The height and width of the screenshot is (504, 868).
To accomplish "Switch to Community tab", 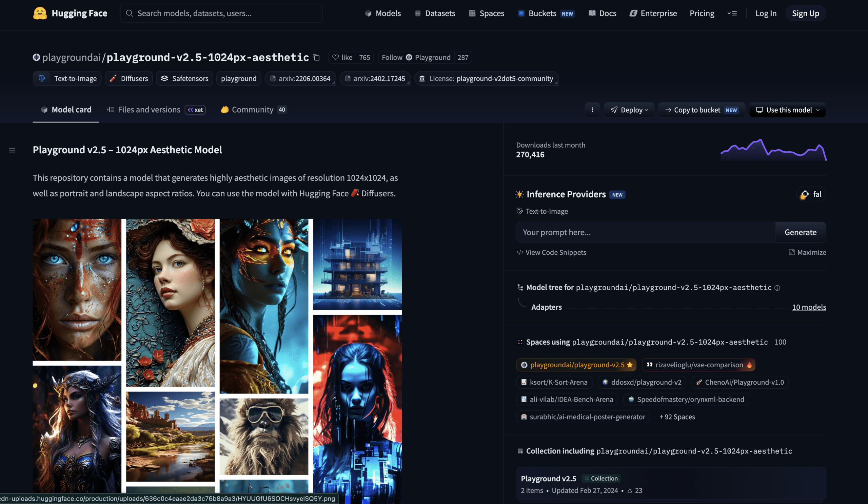I will 254,110.
